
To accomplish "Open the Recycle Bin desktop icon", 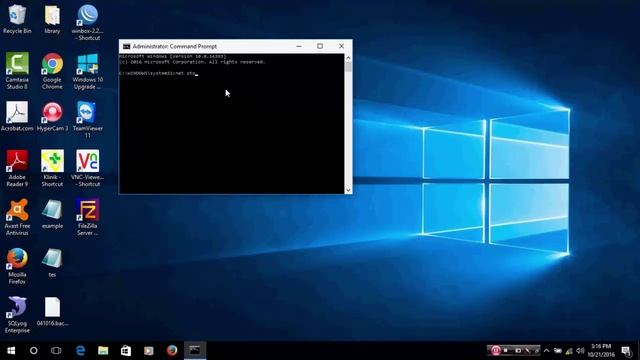I will click(x=17, y=19).
